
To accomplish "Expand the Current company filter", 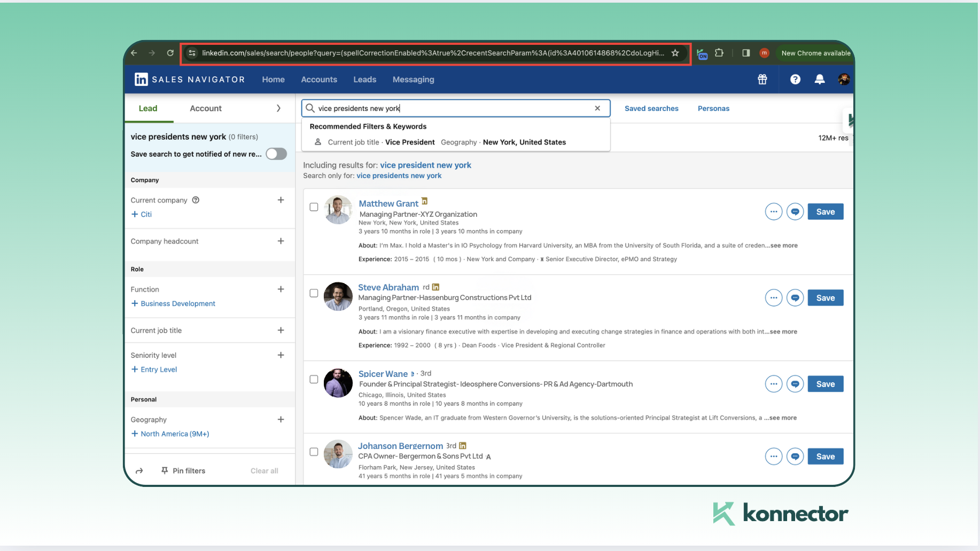I will pos(281,200).
